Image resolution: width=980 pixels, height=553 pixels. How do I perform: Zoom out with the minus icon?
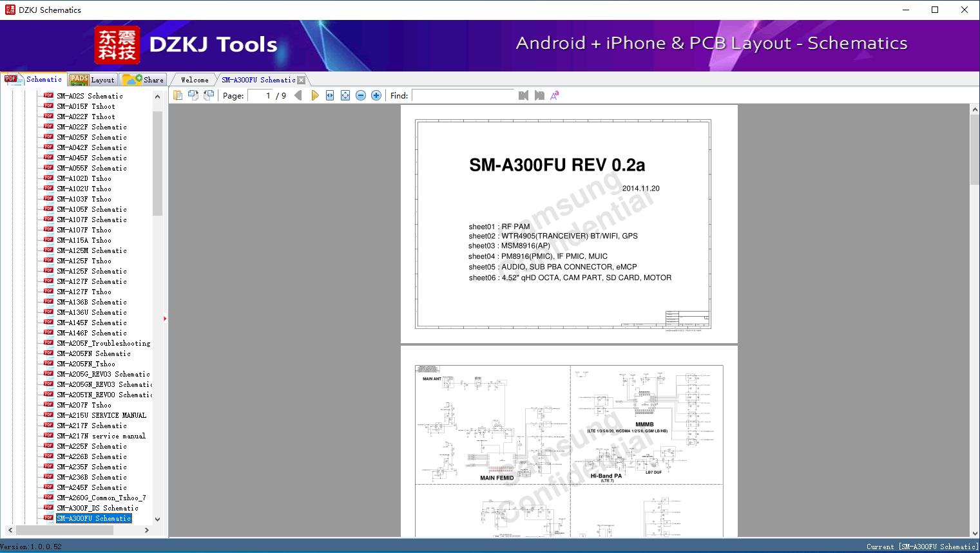361,95
